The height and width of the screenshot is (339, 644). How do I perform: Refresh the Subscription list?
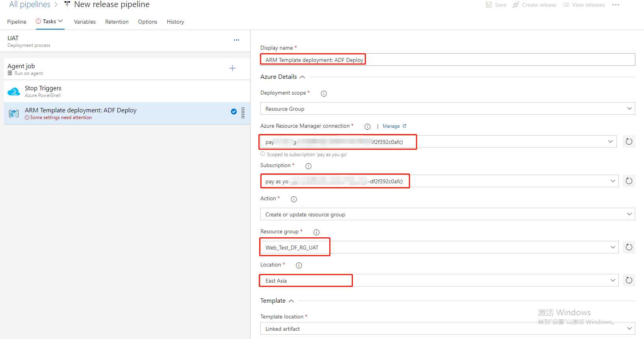(x=629, y=181)
